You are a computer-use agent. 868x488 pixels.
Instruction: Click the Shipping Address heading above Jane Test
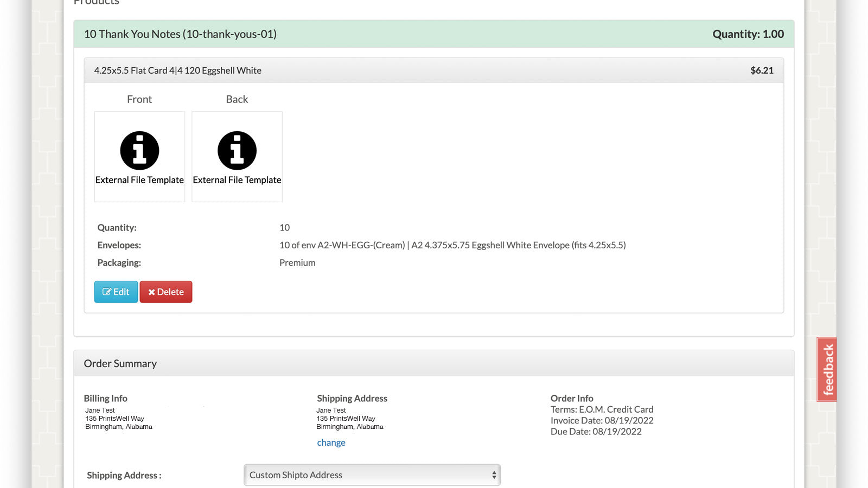pos(352,399)
